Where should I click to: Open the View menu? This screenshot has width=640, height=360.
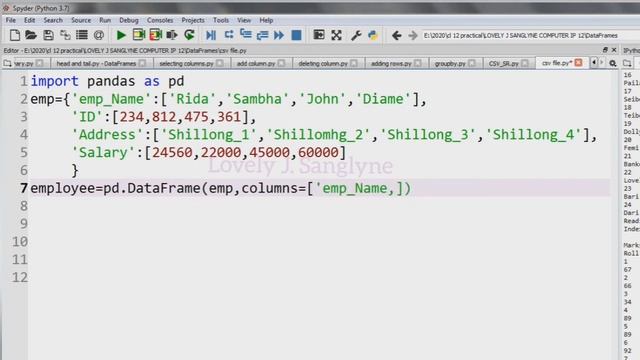[244, 20]
